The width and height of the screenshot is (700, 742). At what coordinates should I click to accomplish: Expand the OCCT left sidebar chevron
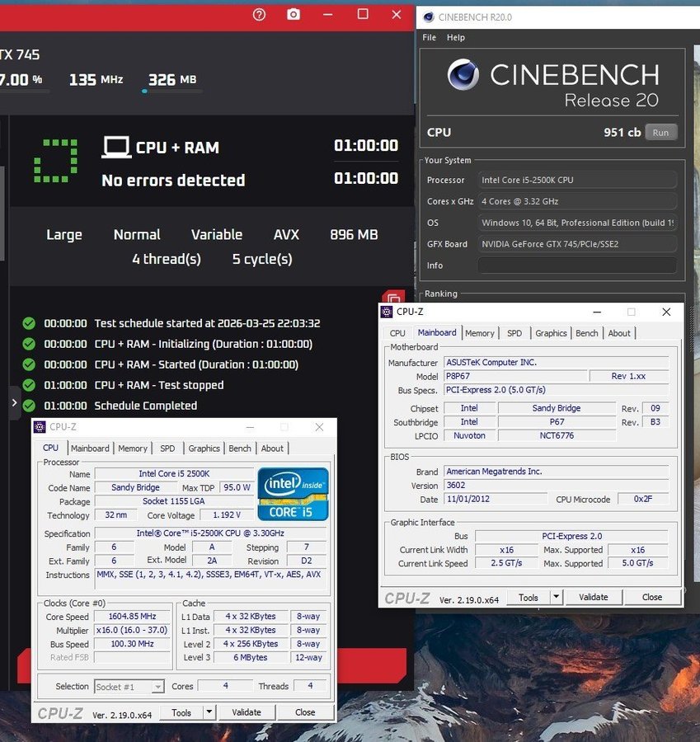click(14, 403)
